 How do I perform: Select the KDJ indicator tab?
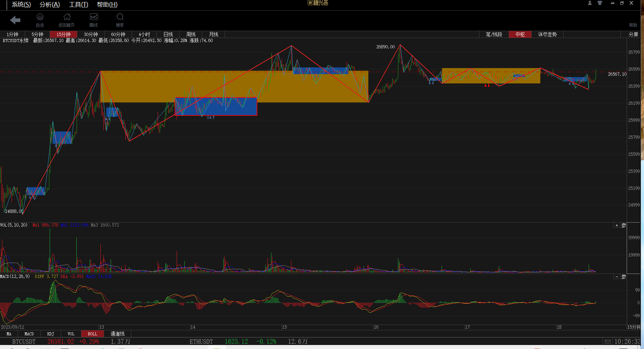50,334
